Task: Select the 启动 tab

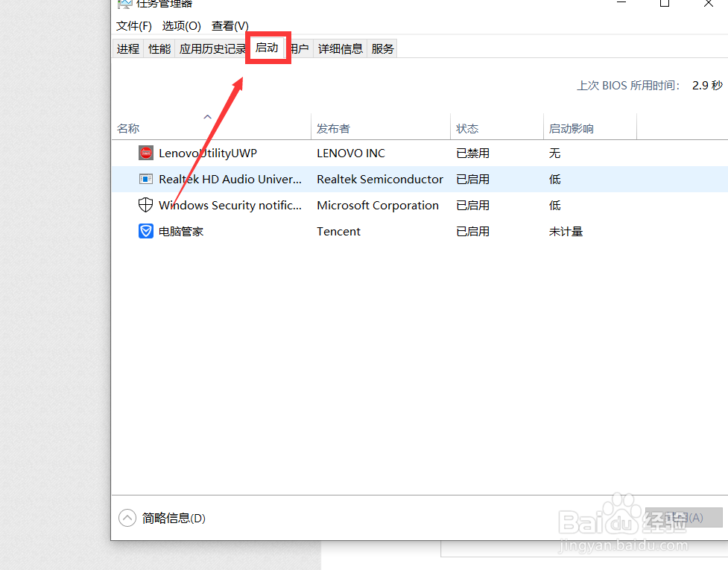Action: point(267,48)
